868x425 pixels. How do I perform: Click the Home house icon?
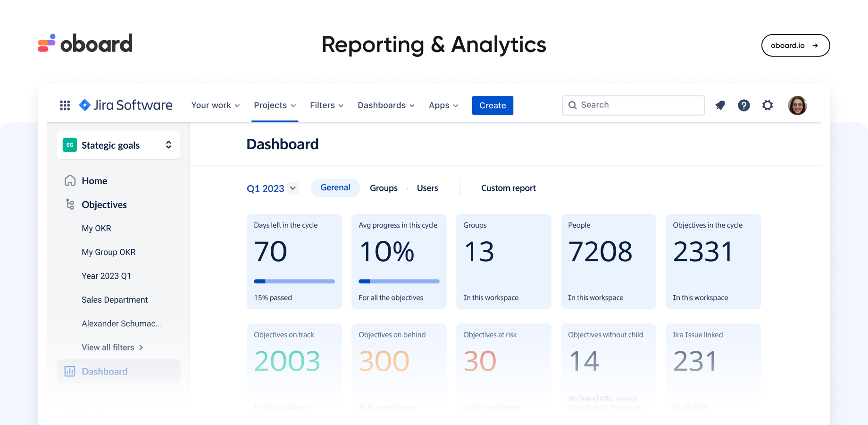coord(70,181)
